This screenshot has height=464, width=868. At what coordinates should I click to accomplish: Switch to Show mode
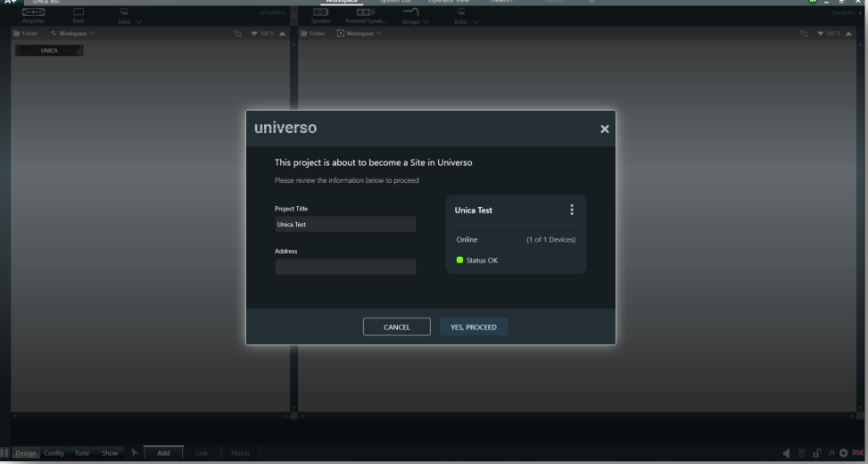tap(110, 453)
